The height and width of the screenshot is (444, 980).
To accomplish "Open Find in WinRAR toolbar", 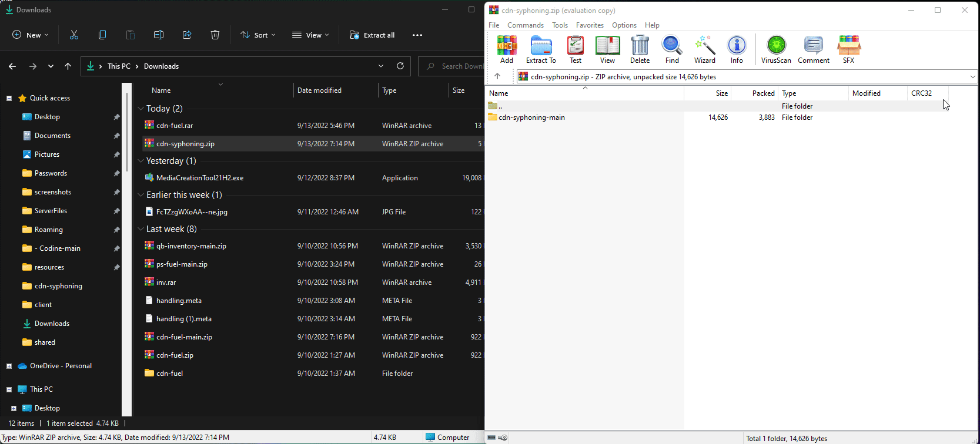I will [672, 49].
